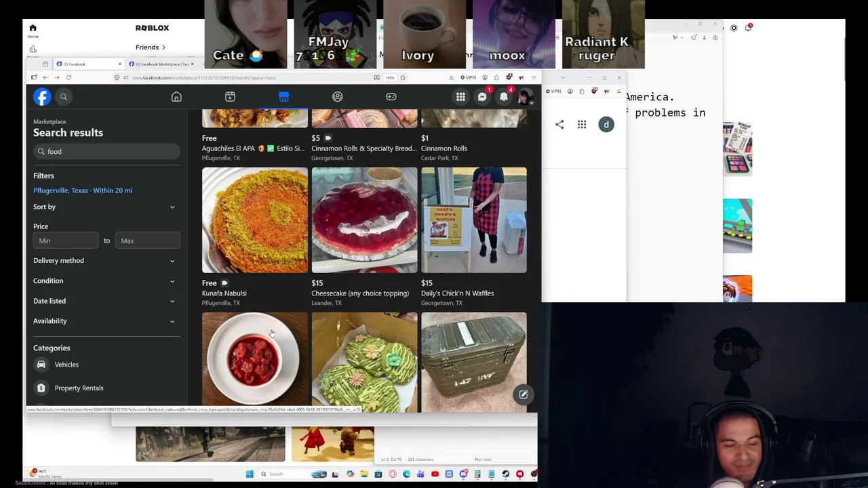Click the Property Rentals category icon
The height and width of the screenshot is (488, 868).
point(41,388)
